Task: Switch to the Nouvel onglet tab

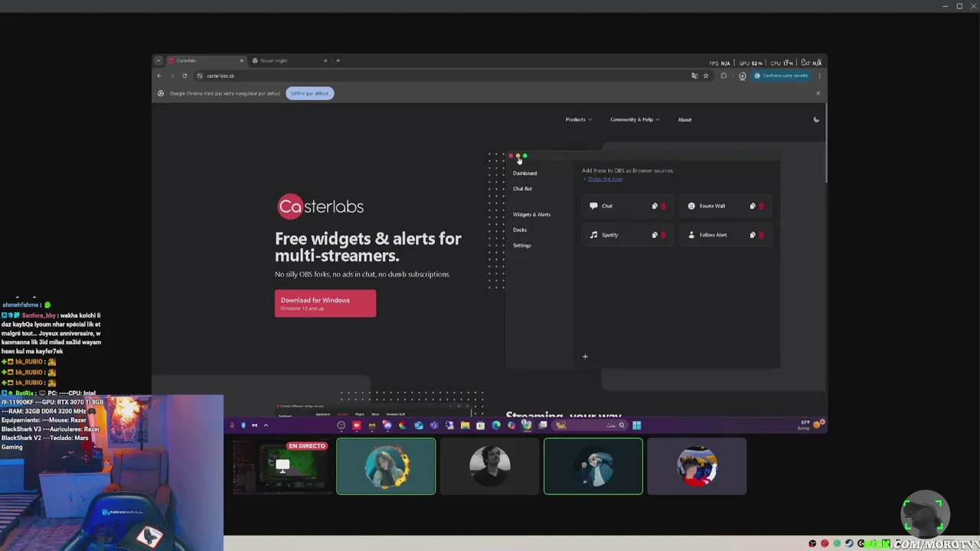Action: point(289,60)
